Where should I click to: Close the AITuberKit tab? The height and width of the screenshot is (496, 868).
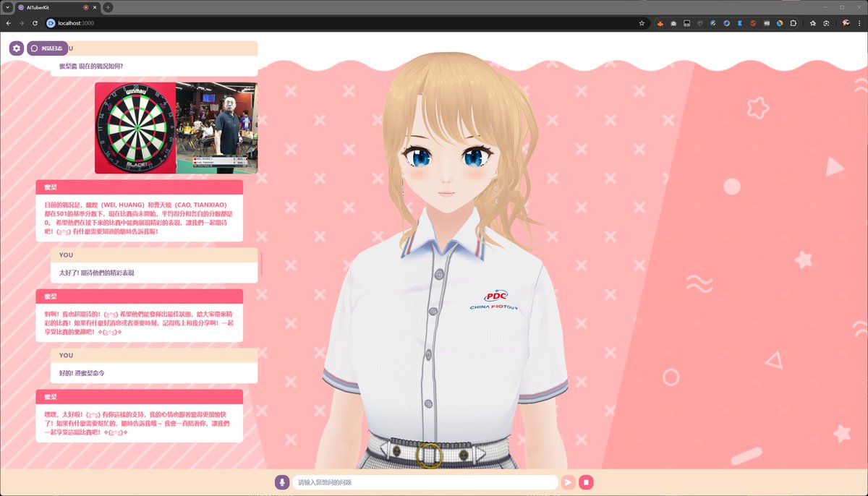tap(96, 7)
